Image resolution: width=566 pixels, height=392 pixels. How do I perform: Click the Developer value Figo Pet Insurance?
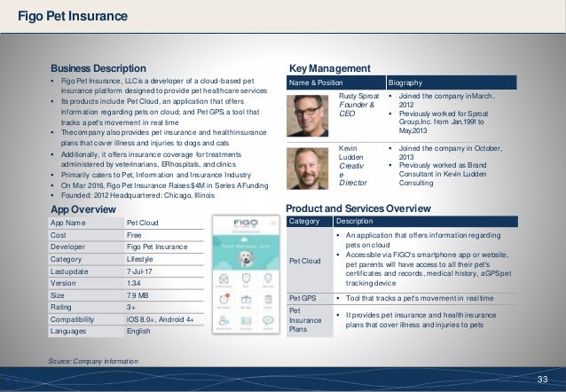point(157,247)
